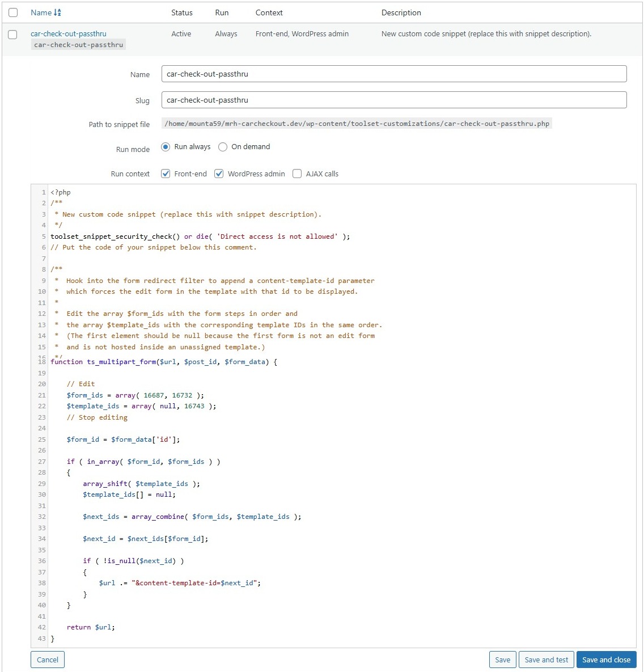Image resolution: width=644 pixels, height=672 pixels.
Task: Click line number 43 in the gutter
Action: (41, 638)
